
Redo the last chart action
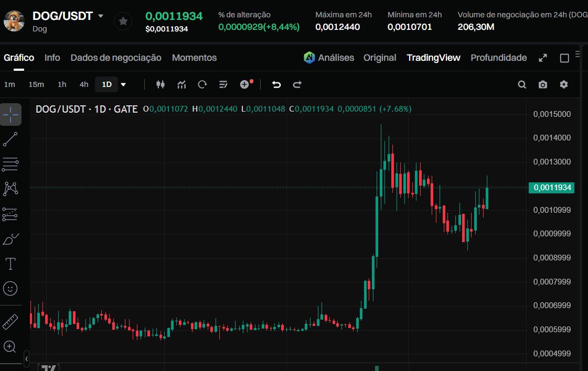(x=297, y=85)
